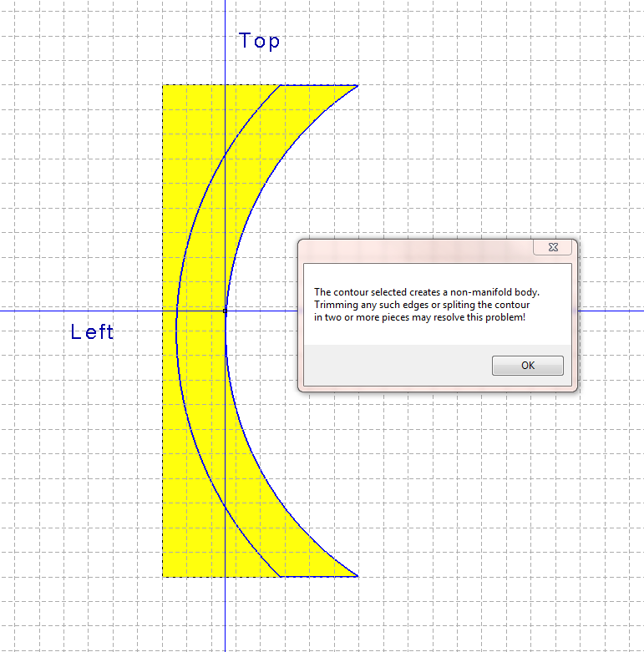The image size is (644, 652).
Task: Click where outer arc meets the bottom edge
Action: (x=281, y=576)
